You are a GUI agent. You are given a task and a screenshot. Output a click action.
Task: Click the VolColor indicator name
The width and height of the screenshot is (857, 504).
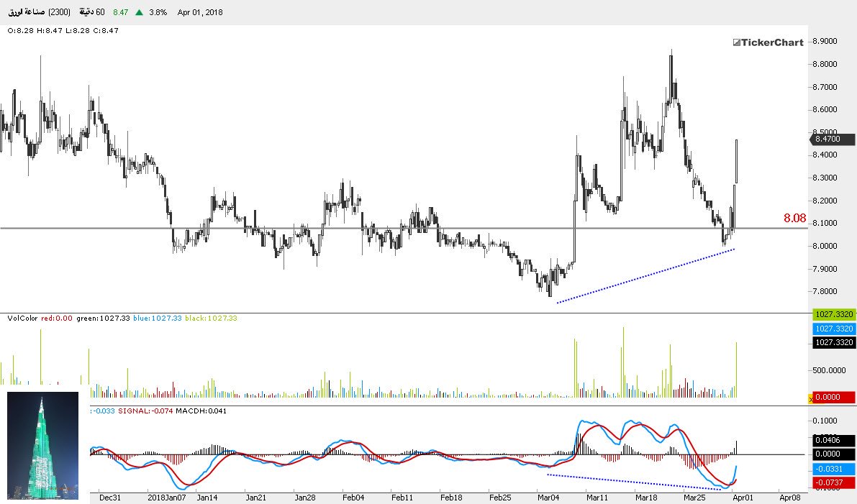tap(23, 318)
